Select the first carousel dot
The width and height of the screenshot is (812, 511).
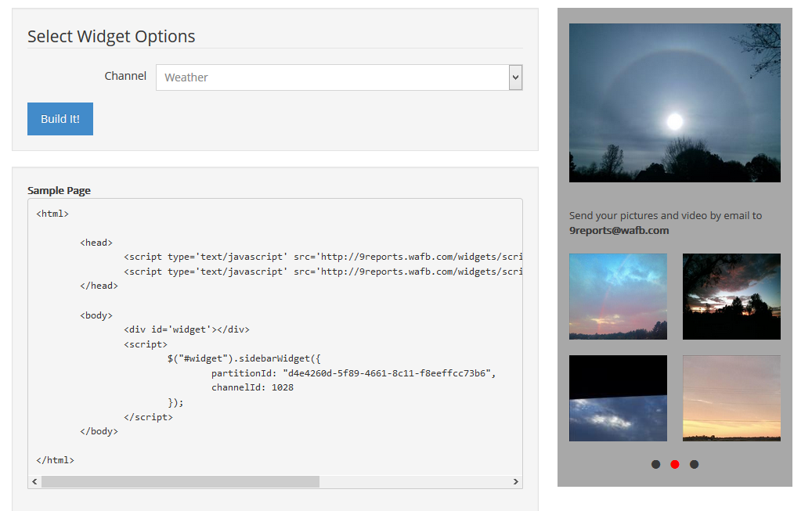click(655, 464)
